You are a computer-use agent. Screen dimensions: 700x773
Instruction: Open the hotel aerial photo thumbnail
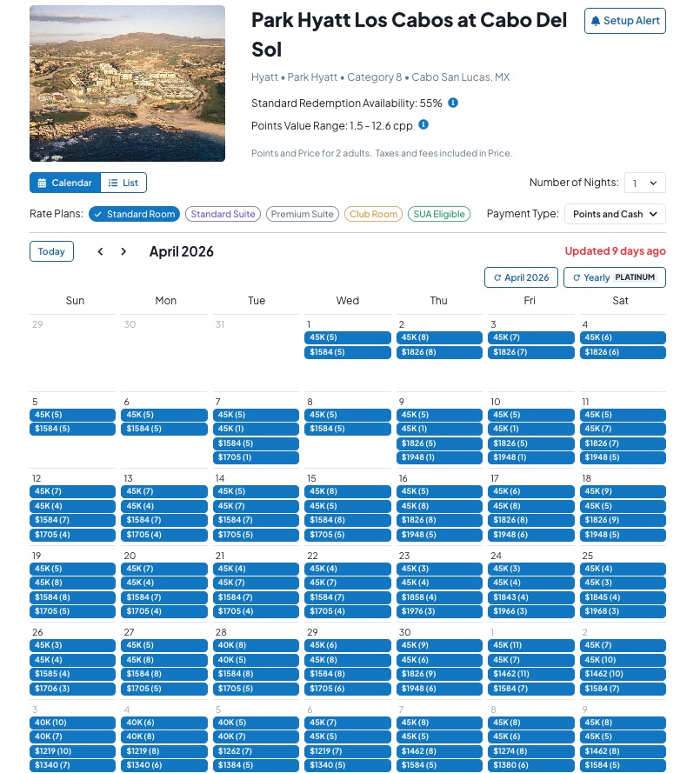127,83
